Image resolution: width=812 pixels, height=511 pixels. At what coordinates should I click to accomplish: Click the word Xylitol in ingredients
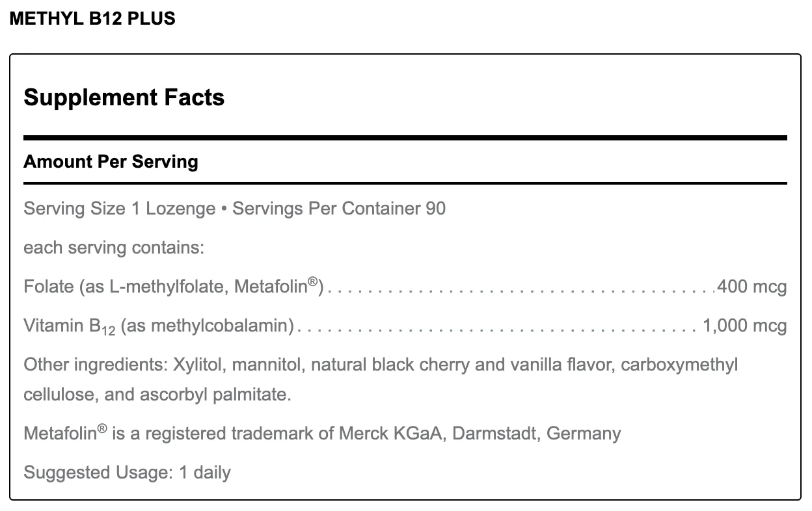click(198, 365)
